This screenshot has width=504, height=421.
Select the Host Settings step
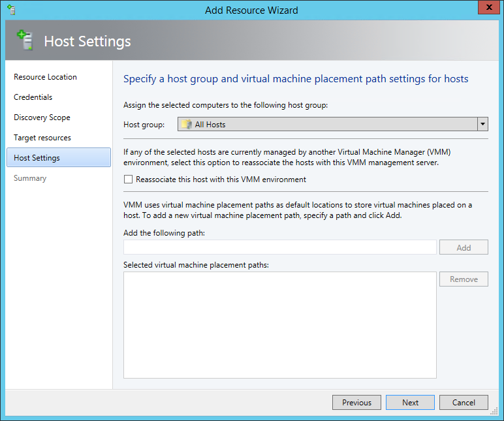pyautogui.click(x=59, y=157)
